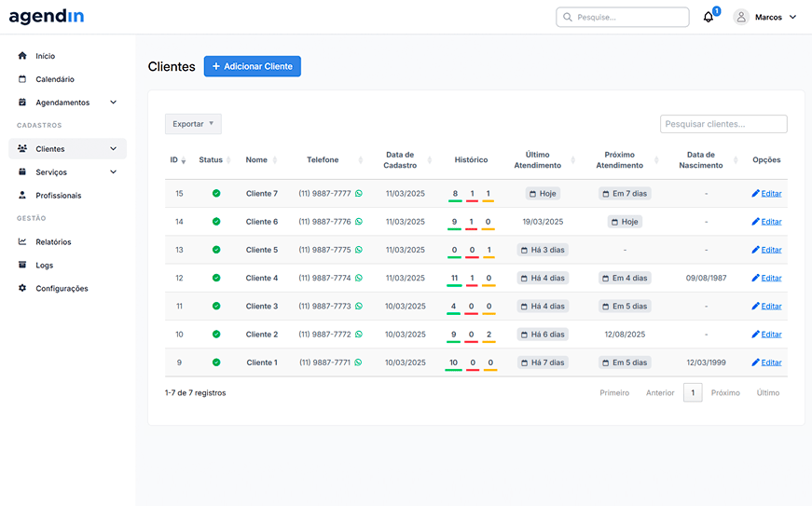Focus the top Pesquise search field
The width and height of the screenshot is (812, 506).
(x=623, y=17)
